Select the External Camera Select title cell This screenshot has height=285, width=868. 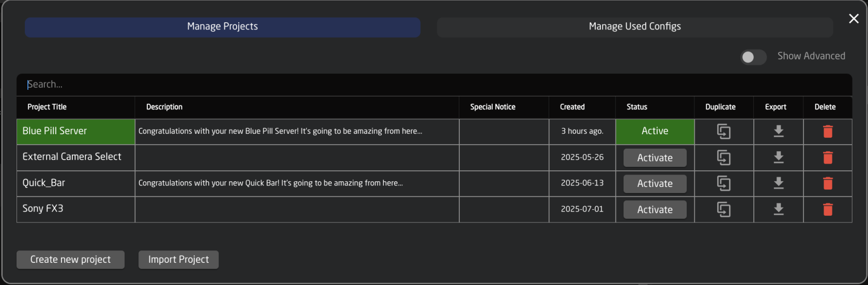tap(76, 157)
